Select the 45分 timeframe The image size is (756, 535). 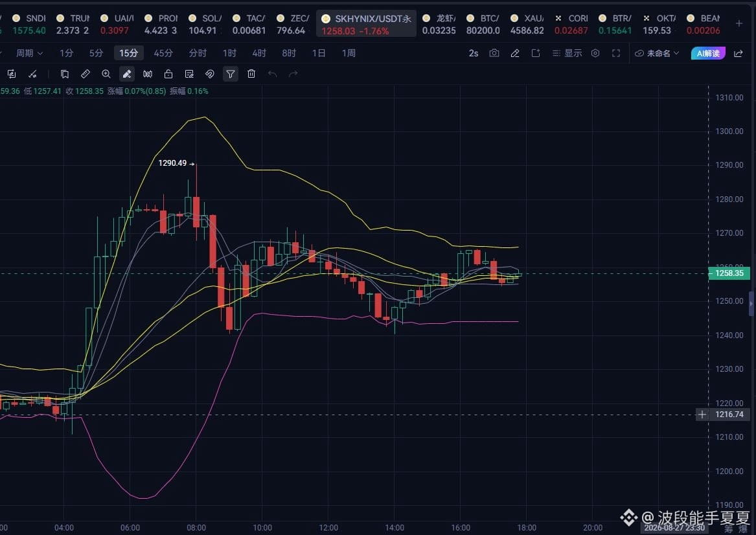[x=163, y=53]
